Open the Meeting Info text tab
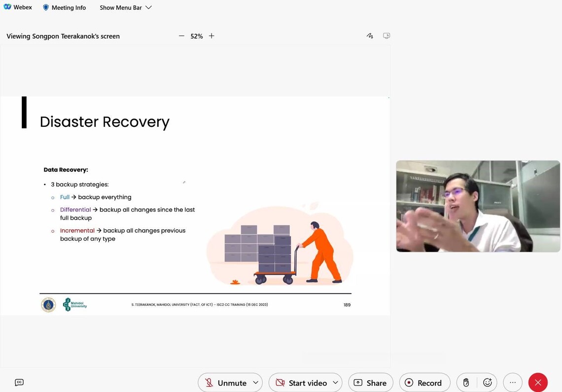This screenshot has height=392, width=562. pyautogui.click(x=69, y=7)
